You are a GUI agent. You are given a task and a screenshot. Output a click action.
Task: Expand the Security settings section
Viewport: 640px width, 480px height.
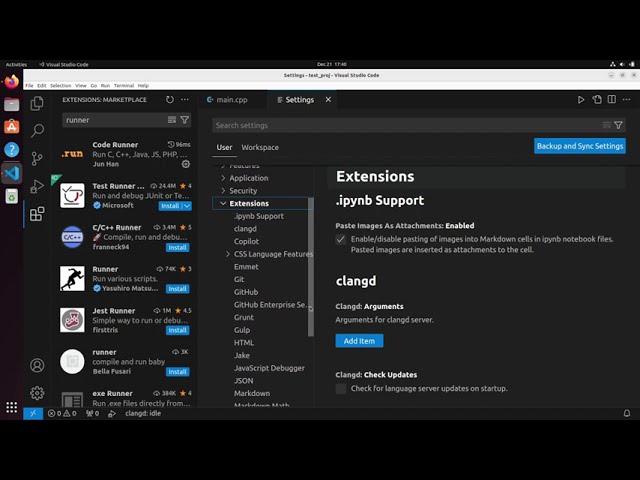pyautogui.click(x=223, y=191)
